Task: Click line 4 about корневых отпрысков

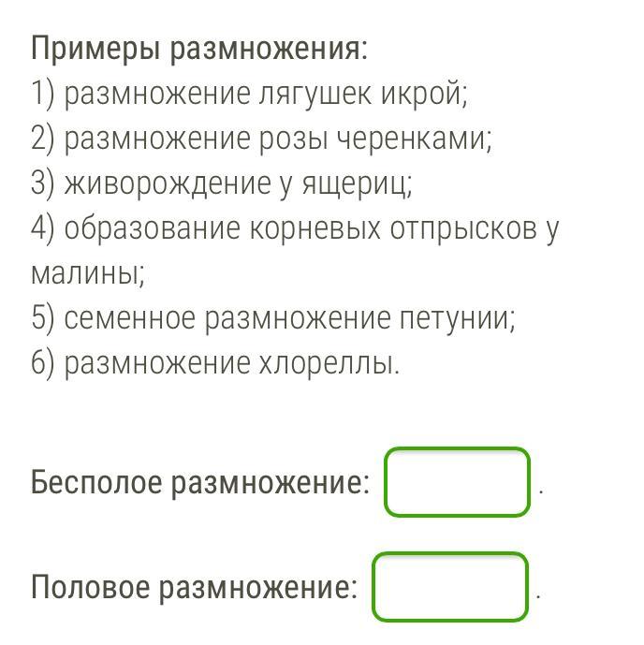Action: (294, 228)
